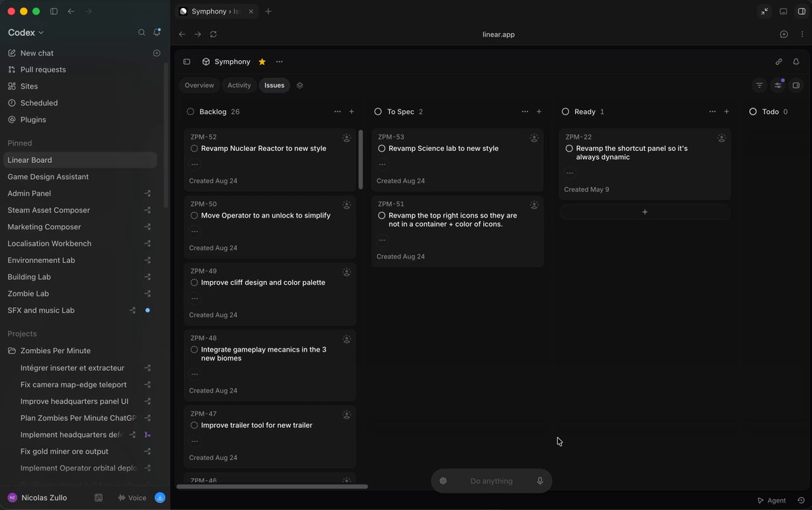Click the assignee avatar on ZPM-52 card
812x510 pixels.
pyautogui.click(x=346, y=137)
